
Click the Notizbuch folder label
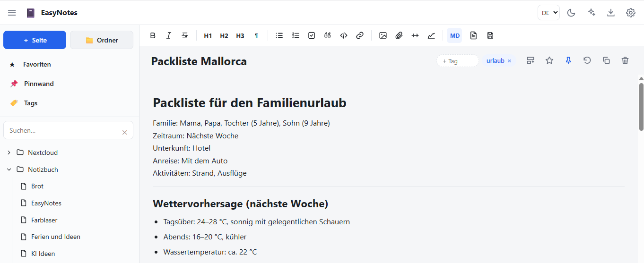point(43,170)
